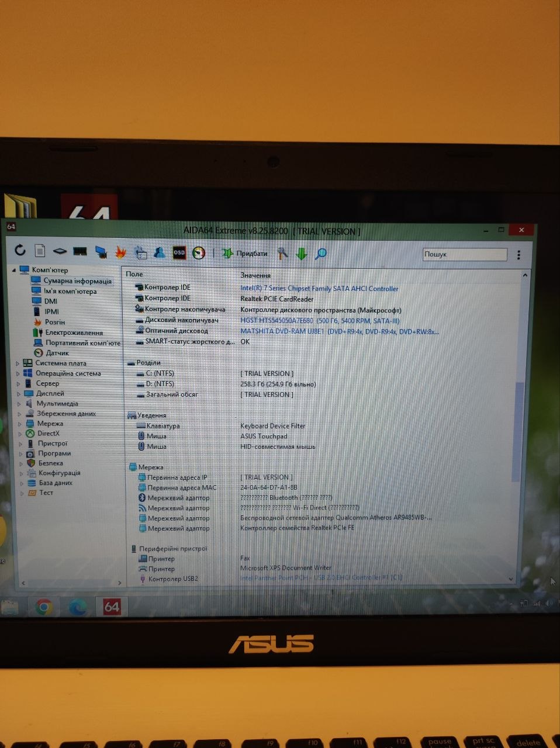The image size is (560, 748).
Task: Open Google Chrome from the taskbar
Action: [x=43, y=608]
